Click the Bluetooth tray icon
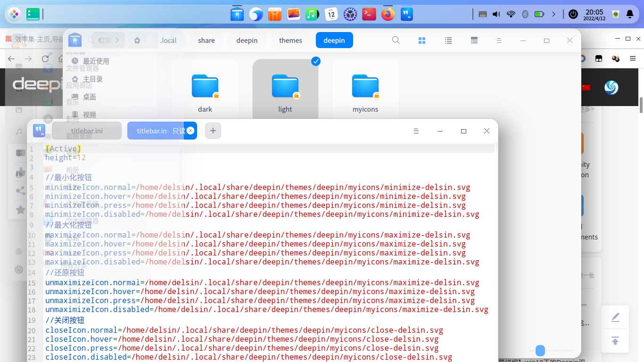The width and height of the screenshot is (644, 362). point(525,14)
